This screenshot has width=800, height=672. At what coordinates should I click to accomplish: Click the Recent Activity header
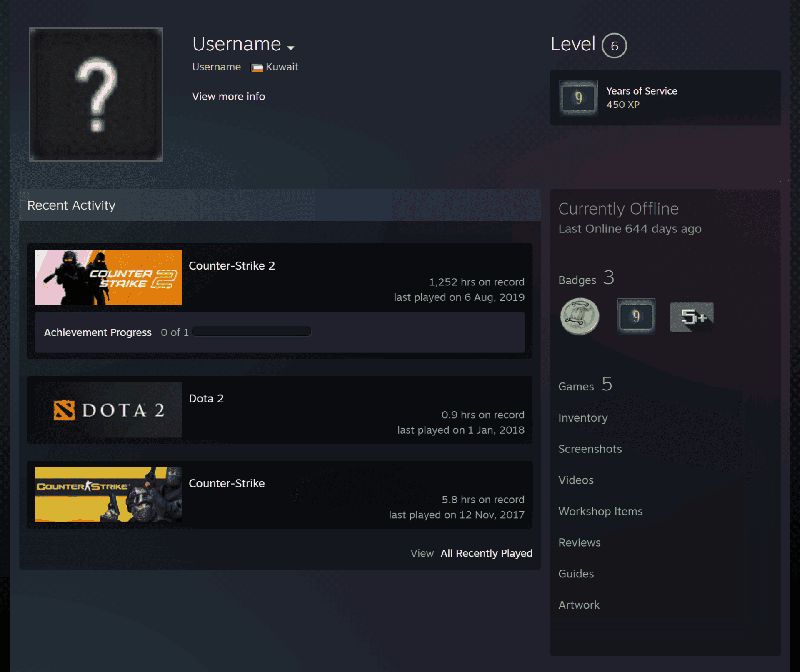click(280, 205)
